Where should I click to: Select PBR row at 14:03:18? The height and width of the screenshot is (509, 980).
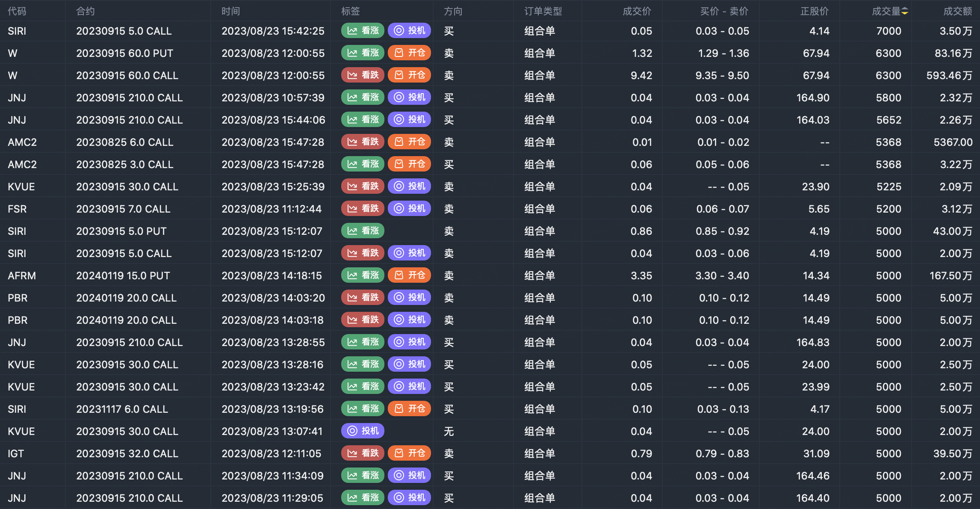point(272,320)
